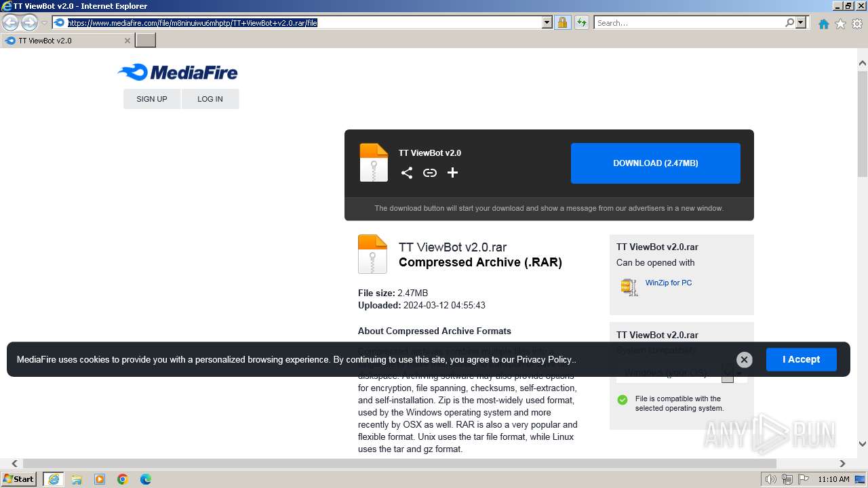
Task: Open the SIGN UP page
Action: (152, 99)
